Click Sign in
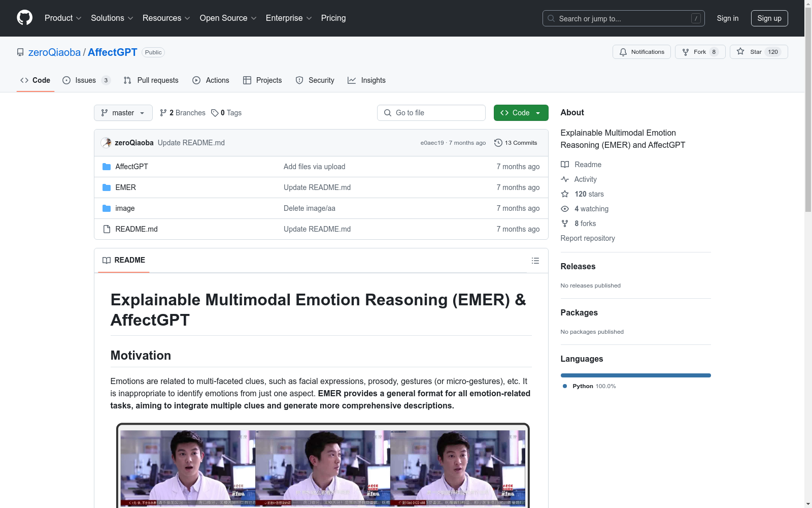The height and width of the screenshot is (508, 812). pyautogui.click(x=728, y=18)
